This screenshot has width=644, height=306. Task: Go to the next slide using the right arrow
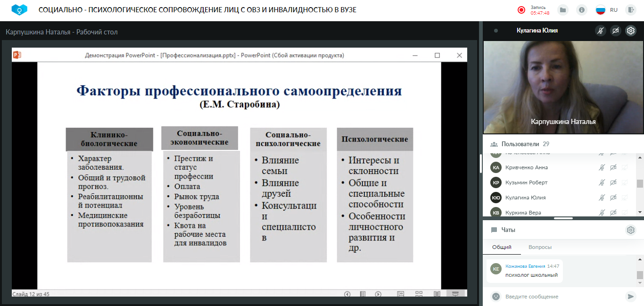point(378,294)
